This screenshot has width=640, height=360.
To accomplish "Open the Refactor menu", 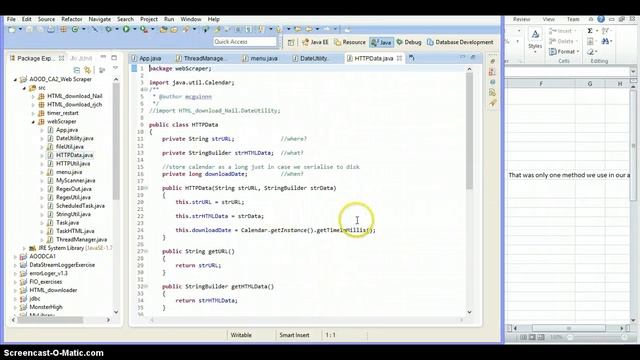I will pyautogui.click(x=72, y=19).
